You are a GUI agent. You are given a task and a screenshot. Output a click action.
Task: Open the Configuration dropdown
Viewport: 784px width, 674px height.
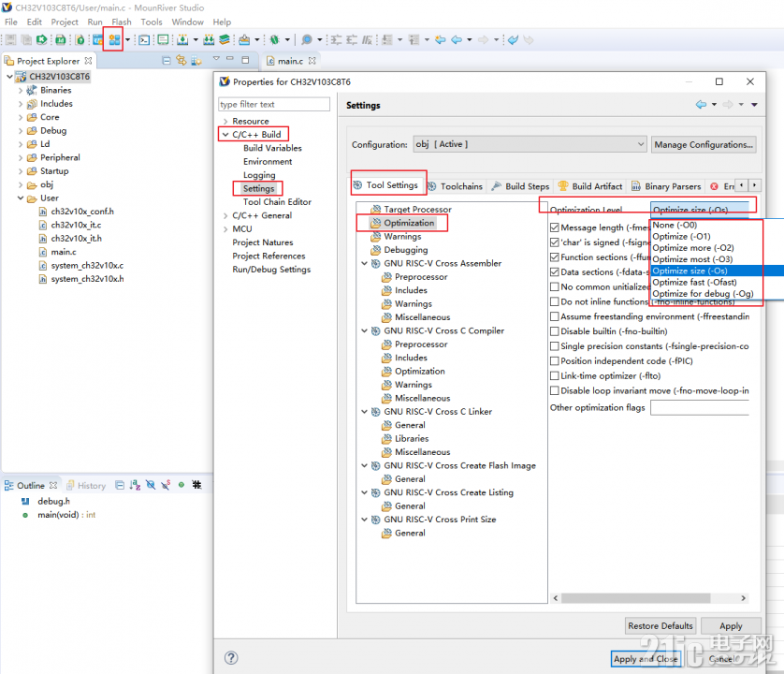tap(530, 144)
